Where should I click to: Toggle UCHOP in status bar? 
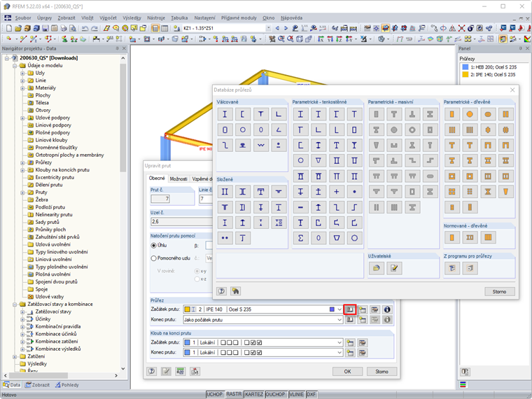[215, 394]
